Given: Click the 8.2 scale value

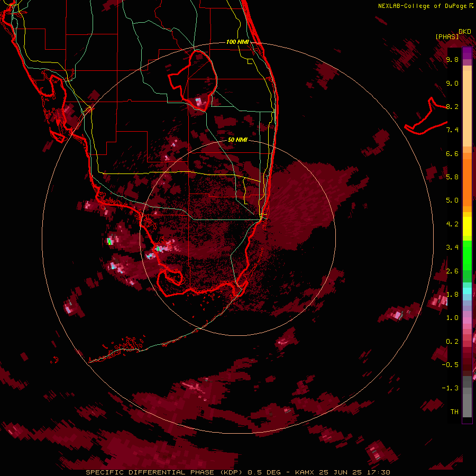Looking at the screenshot, I should click(452, 106).
